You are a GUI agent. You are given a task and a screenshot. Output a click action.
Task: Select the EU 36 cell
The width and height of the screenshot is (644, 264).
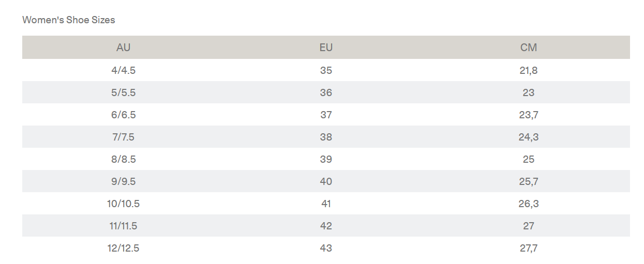pos(326,92)
